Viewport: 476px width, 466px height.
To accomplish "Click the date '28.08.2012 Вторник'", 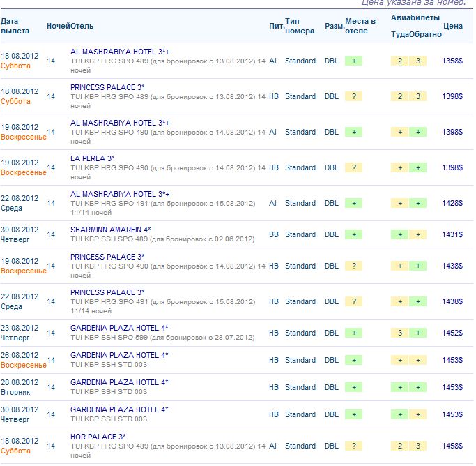I will click(x=20, y=387).
